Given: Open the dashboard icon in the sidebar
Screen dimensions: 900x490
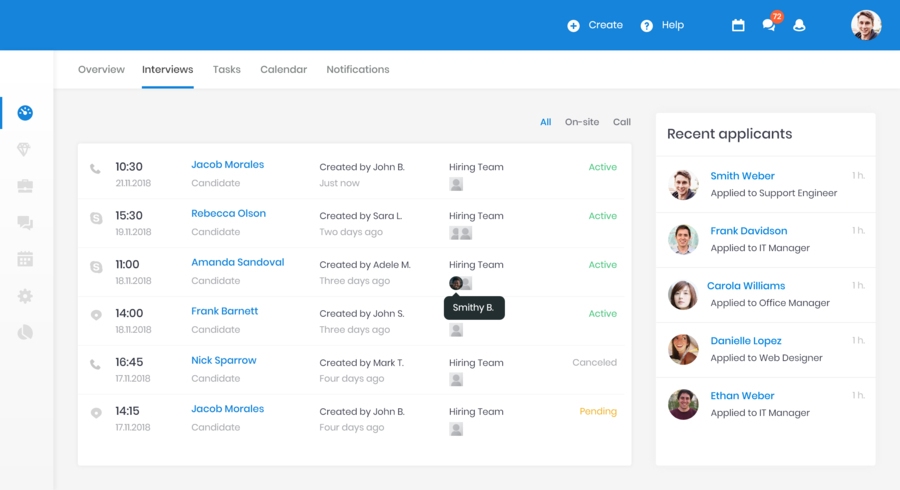Looking at the screenshot, I should [26, 113].
